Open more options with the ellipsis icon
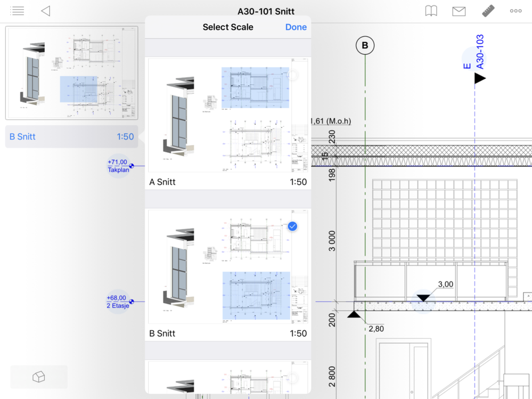532x399 pixels. point(515,11)
